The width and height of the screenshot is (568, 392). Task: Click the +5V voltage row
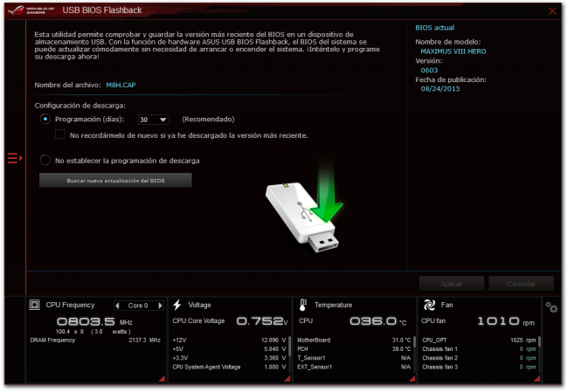(x=229, y=349)
